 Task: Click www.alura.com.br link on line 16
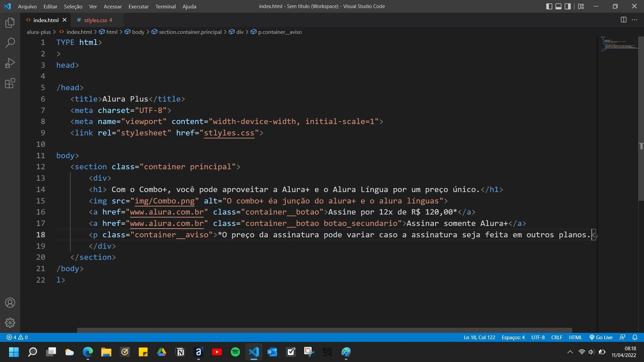(x=167, y=212)
